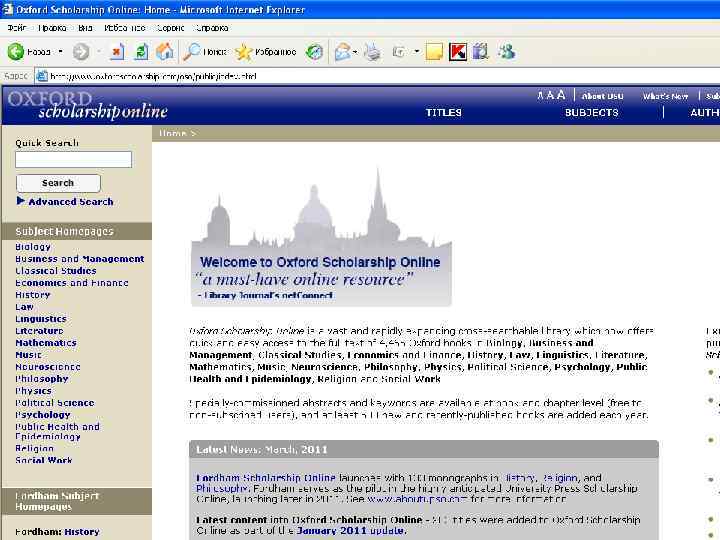The width and height of the screenshot is (720, 540).
Task: Open the View menu
Action: pyautogui.click(x=85, y=28)
